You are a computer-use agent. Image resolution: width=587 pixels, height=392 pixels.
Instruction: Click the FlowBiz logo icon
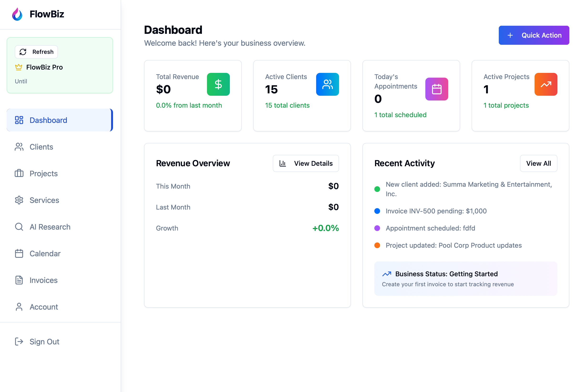17,14
